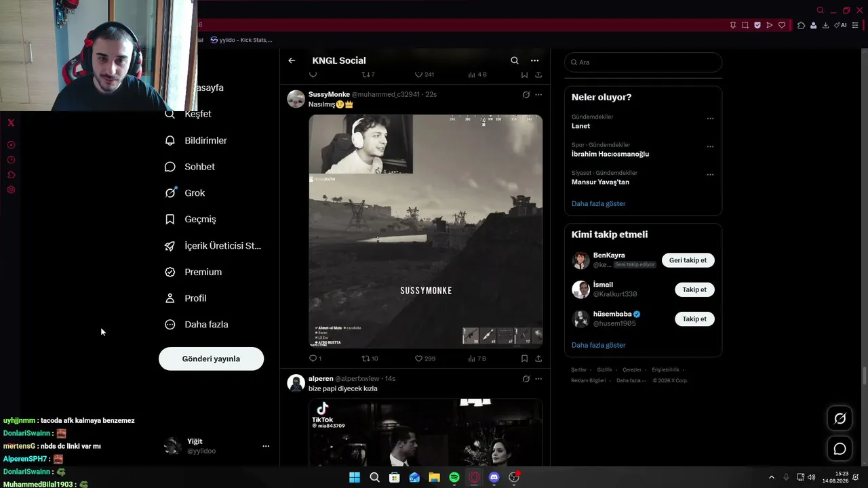Click the Gönderi yayınla button
Screen dimensions: 868x488
point(211,359)
